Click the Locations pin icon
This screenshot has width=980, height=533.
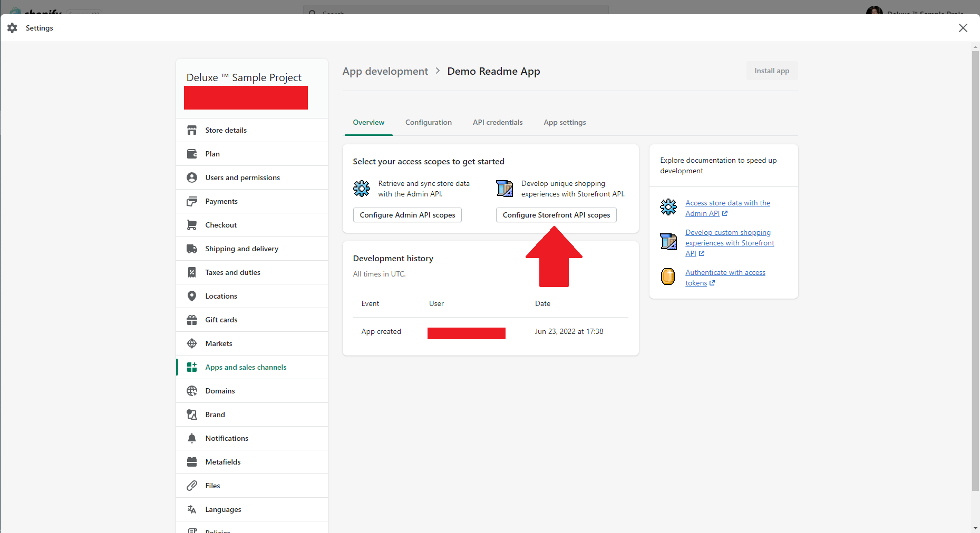(192, 296)
